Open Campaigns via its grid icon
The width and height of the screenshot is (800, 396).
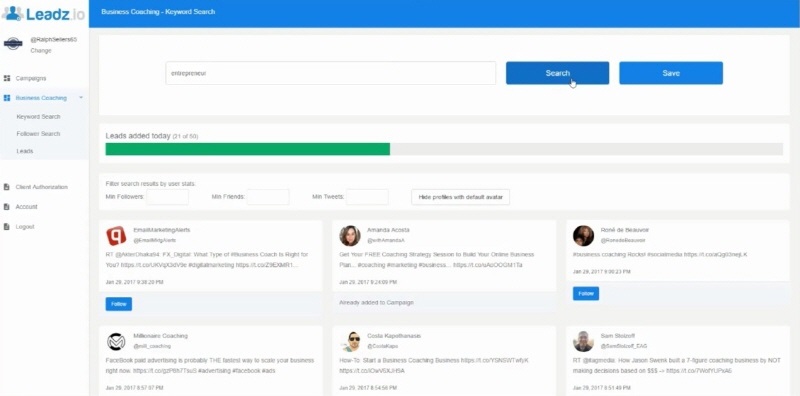pyautogui.click(x=7, y=78)
